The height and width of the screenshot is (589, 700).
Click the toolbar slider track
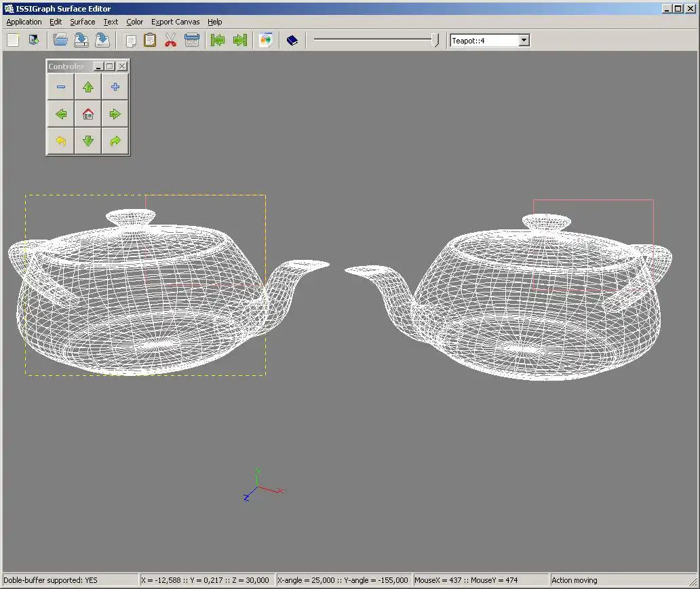point(373,40)
